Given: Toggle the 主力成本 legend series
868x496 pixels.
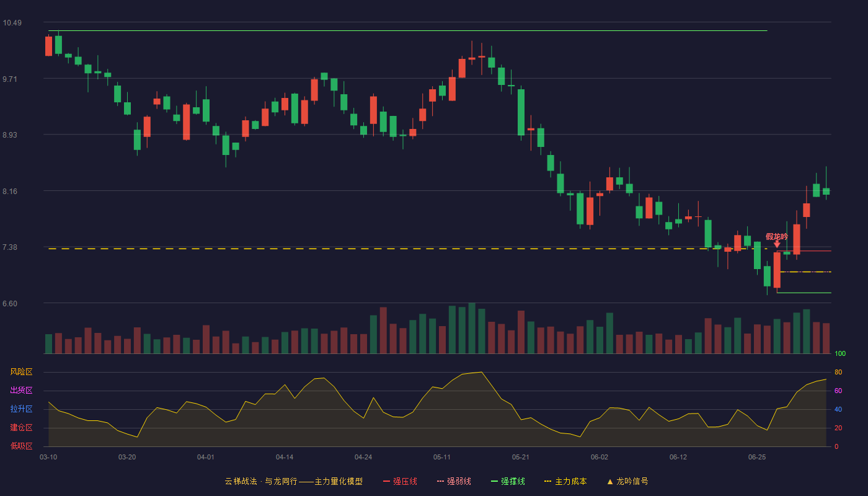Looking at the screenshot, I should click(565, 481).
